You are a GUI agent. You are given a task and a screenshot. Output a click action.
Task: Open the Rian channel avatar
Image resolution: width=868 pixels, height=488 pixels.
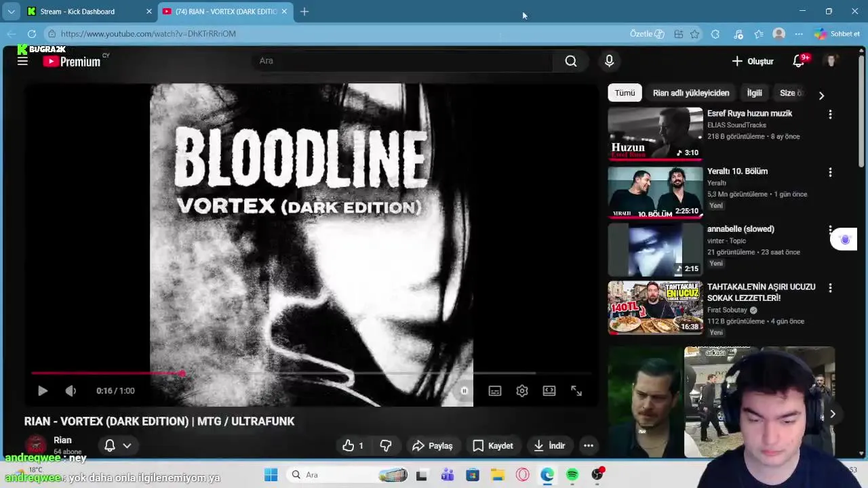(x=36, y=445)
